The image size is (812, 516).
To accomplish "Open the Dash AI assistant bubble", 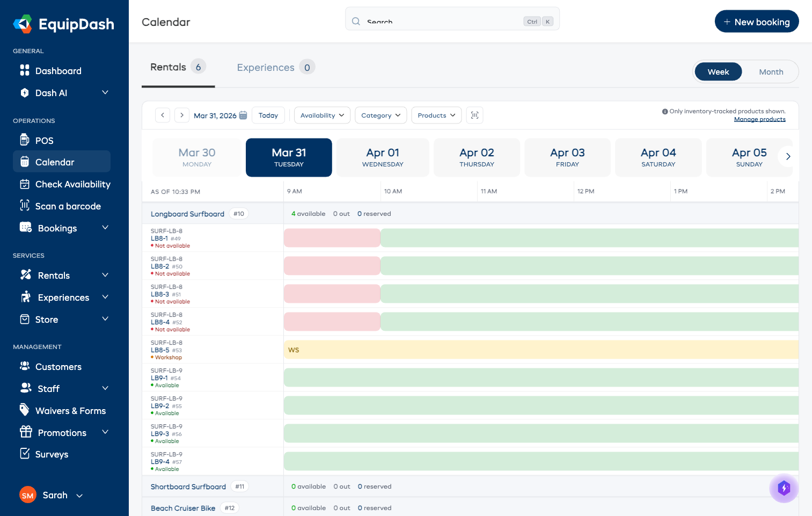I will [x=784, y=489].
